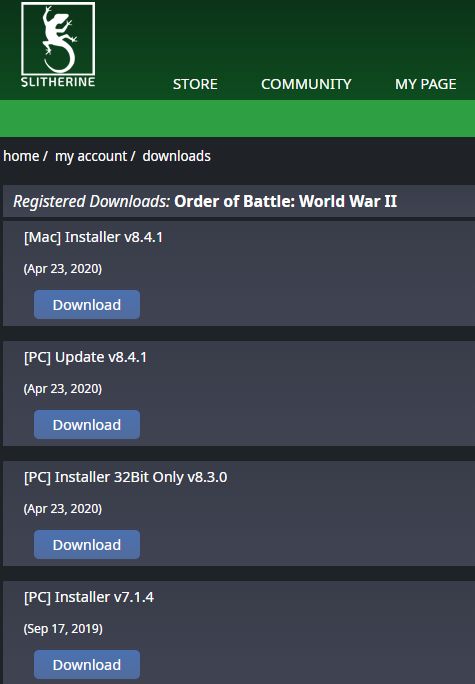This screenshot has height=684, width=475.
Task: Download [PC] Installer 32Bit Only v8.3.0
Action: [x=87, y=544]
